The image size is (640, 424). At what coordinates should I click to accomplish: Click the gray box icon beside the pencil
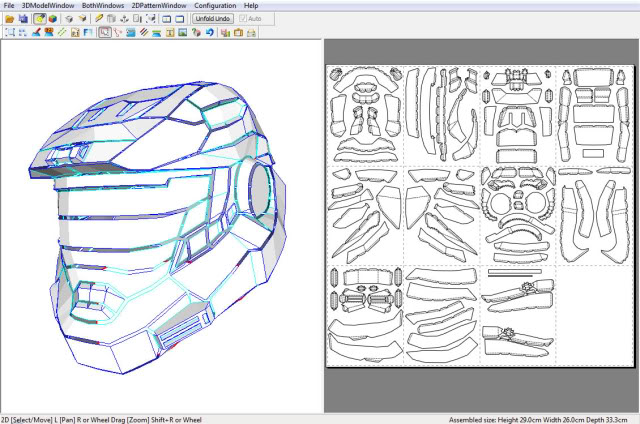coord(111,19)
